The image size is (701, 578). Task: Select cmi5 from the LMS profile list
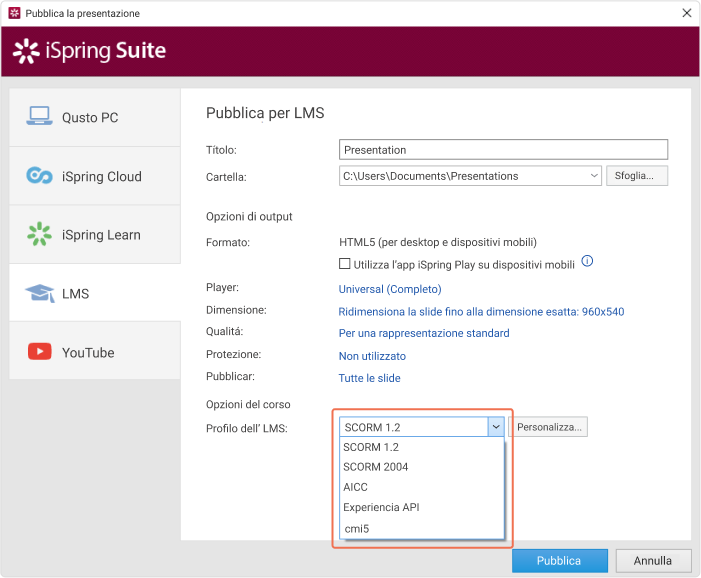point(422,528)
